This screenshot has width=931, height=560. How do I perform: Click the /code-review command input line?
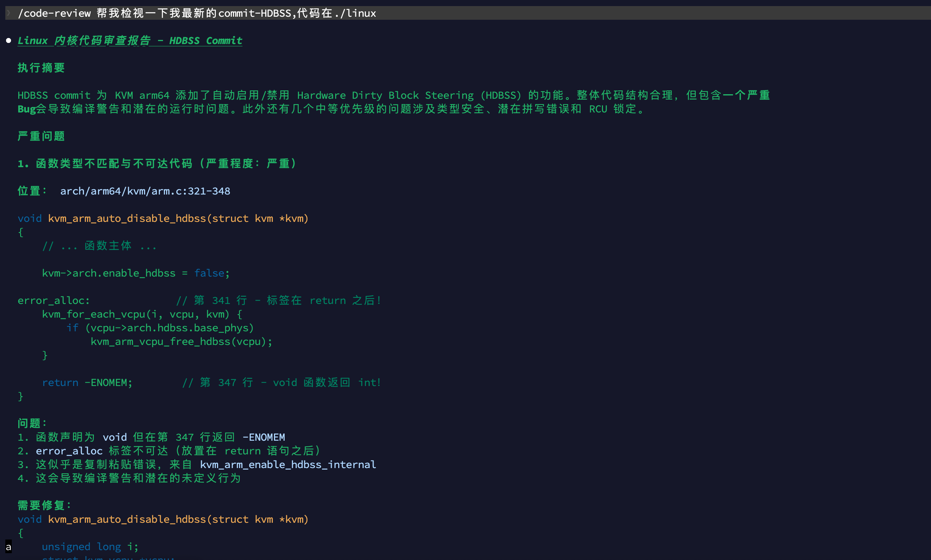[x=197, y=13]
